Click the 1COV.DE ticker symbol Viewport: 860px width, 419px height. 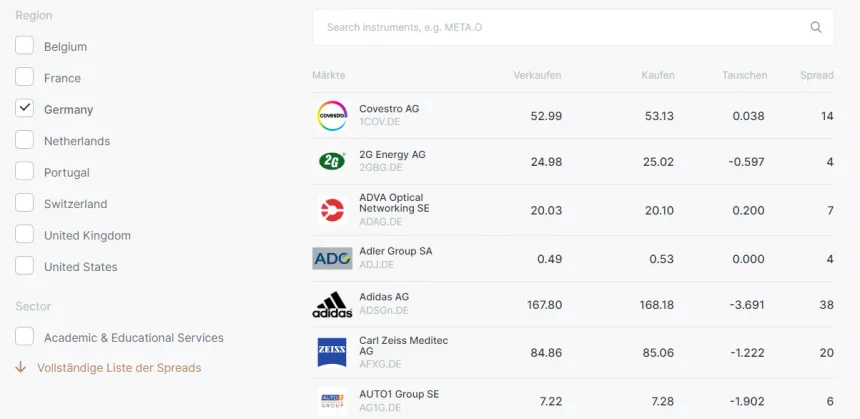(380, 122)
